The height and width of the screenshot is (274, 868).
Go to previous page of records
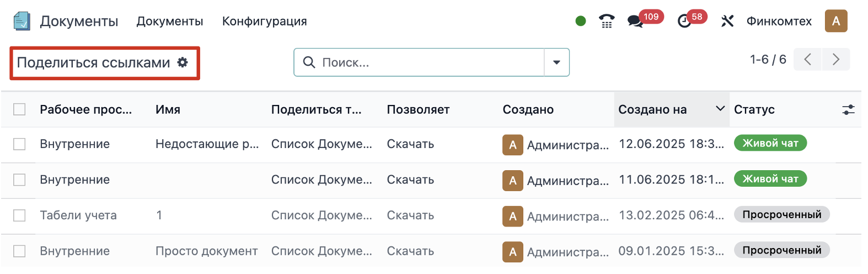pyautogui.click(x=807, y=60)
